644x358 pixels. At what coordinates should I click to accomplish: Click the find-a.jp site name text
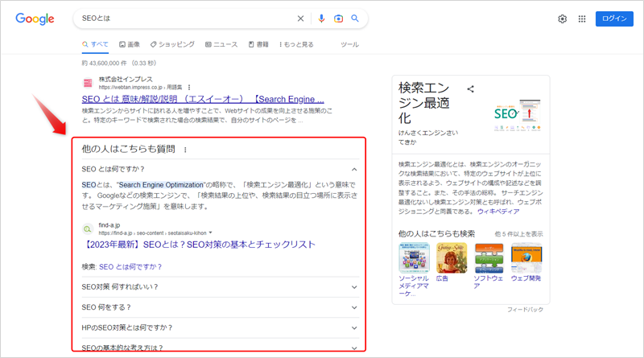pos(109,225)
